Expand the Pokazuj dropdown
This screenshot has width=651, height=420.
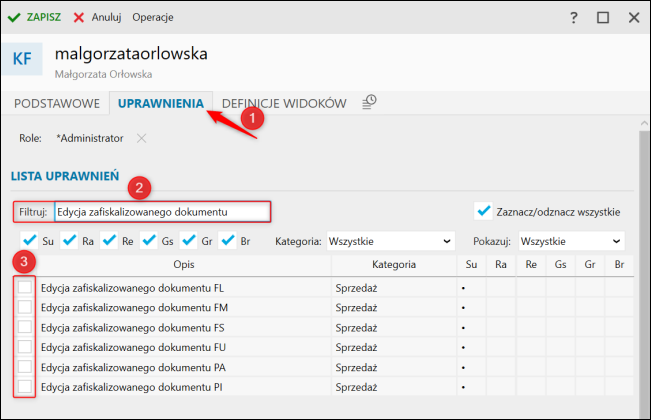pos(572,241)
